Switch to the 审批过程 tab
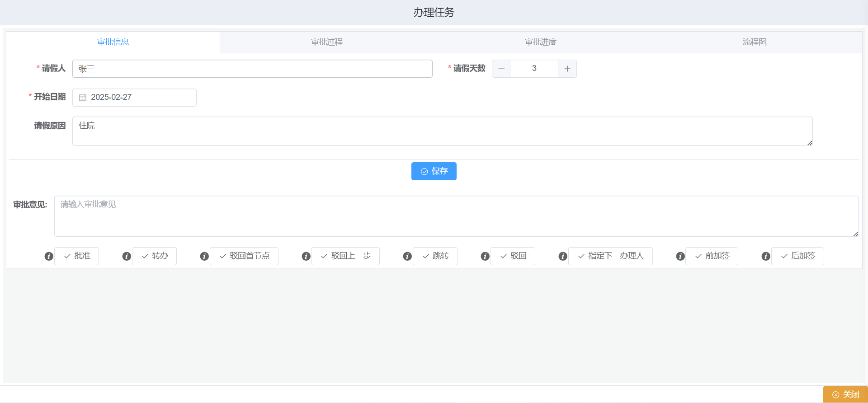 coord(327,42)
